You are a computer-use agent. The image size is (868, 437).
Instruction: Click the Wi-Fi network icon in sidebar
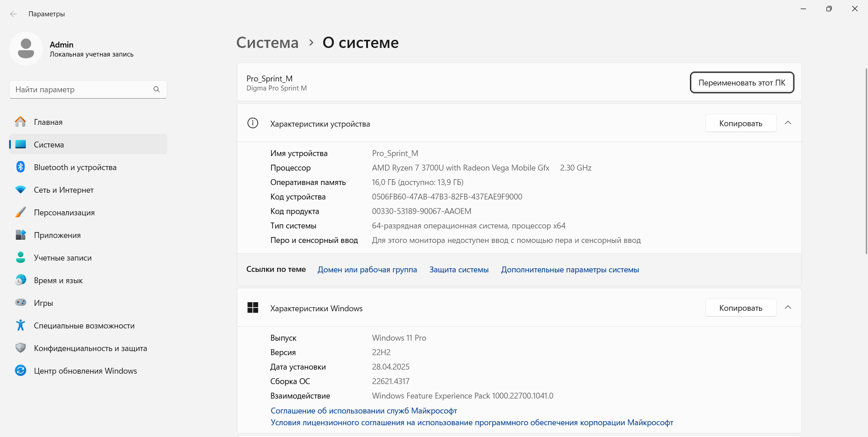(20, 190)
